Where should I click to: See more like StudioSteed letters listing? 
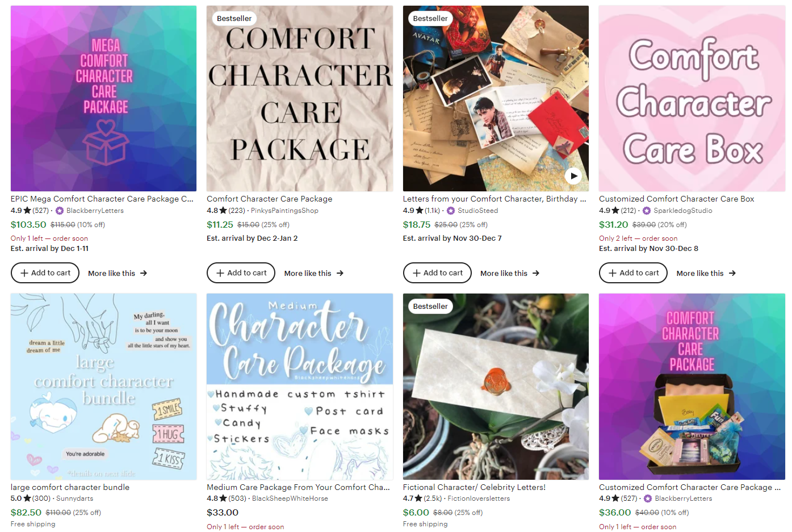[x=510, y=273]
